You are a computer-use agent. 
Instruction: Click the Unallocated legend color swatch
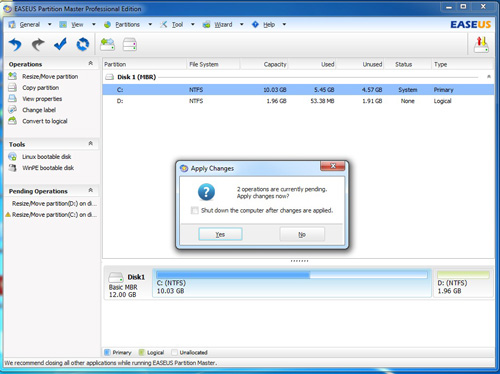(x=174, y=352)
